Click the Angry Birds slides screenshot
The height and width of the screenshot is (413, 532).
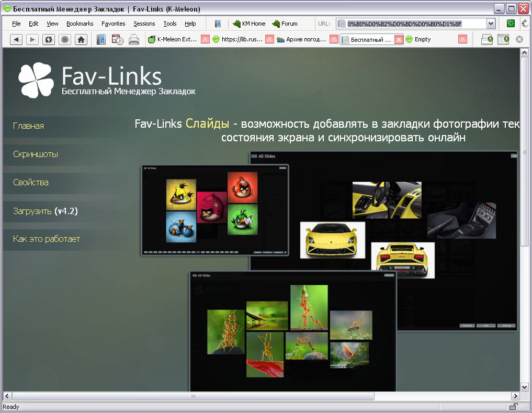(215, 210)
